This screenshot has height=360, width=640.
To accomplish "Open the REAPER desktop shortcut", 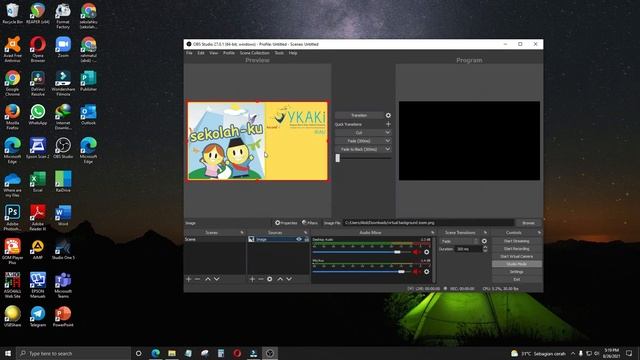I will [x=38, y=13].
